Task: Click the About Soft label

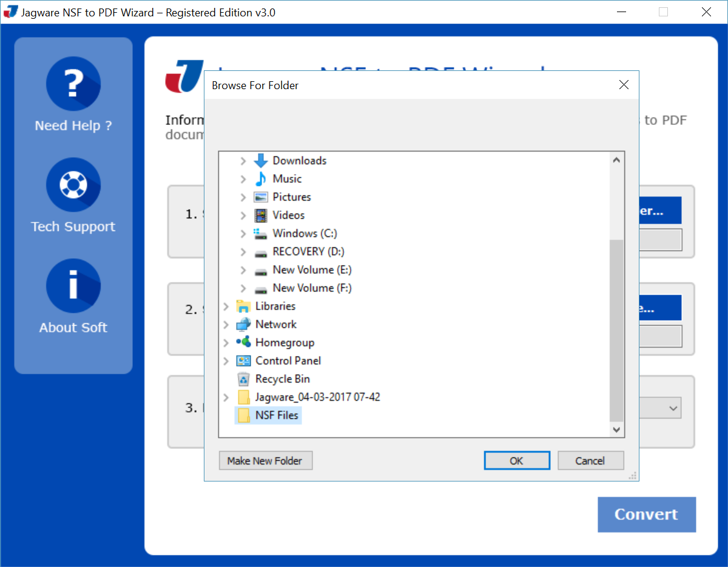Action: coord(73,327)
